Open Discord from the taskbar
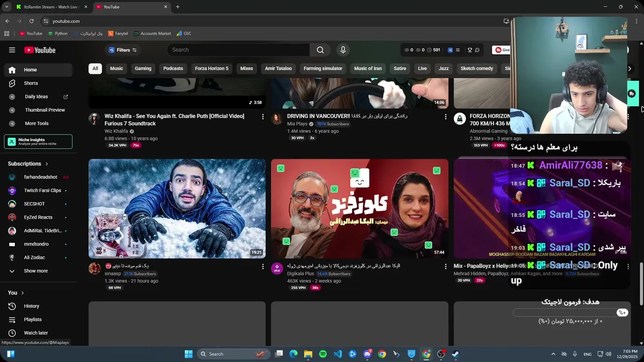The width and height of the screenshot is (644, 362). [x=367, y=354]
